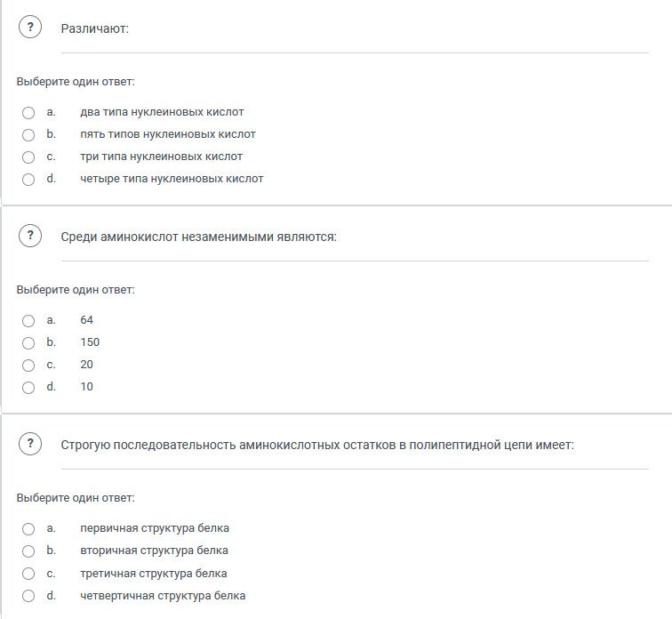Viewport: 672px width, 619px height.
Task: Click the label text "два типа нуклеиновых кислот"
Action: pos(162,112)
